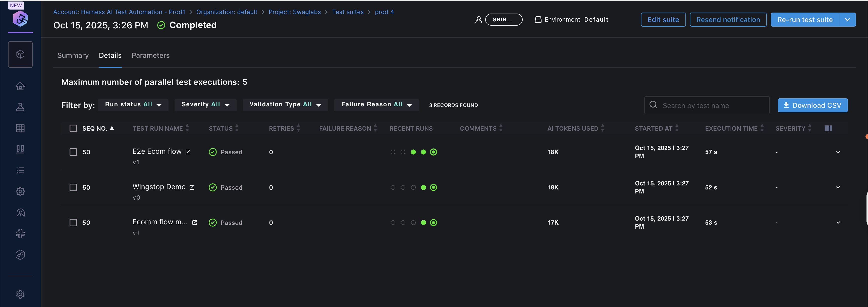868x307 pixels.
Task: Open the task list icon in sidebar
Action: pos(20,170)
